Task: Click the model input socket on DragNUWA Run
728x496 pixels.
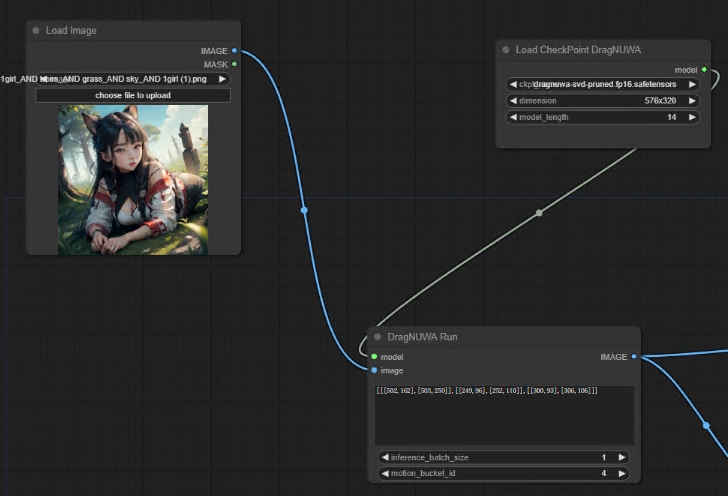Action: [x=374, y=357]
